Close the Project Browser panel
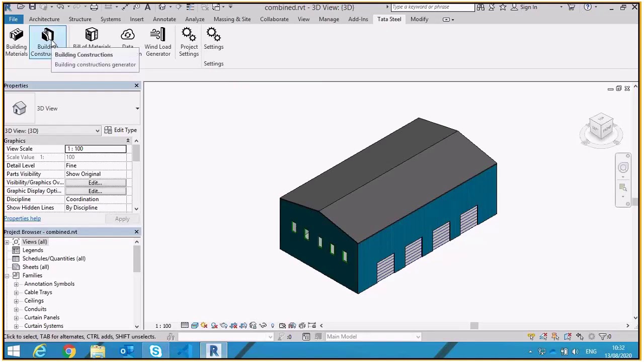This screenshot has height=362, width=644. [136, 232]
